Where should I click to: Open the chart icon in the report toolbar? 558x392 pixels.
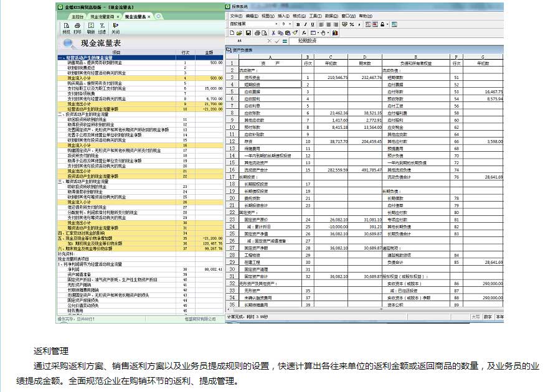(336, 32)
